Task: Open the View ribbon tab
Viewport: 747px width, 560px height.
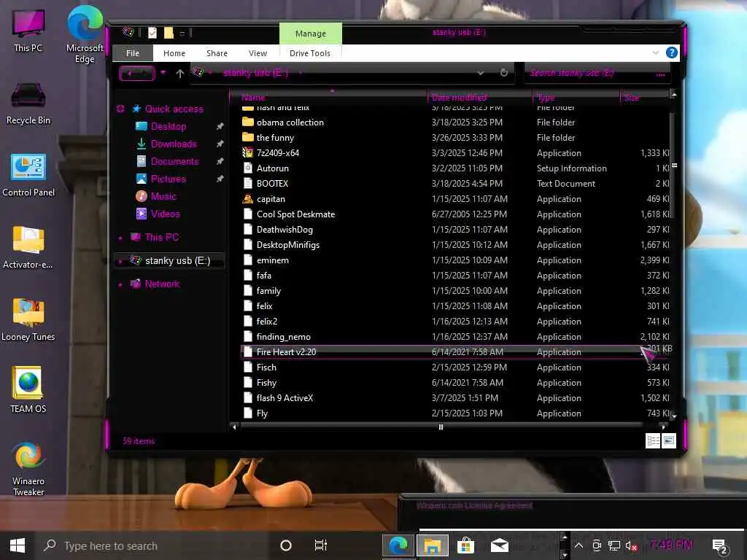Action: point(258,52)
